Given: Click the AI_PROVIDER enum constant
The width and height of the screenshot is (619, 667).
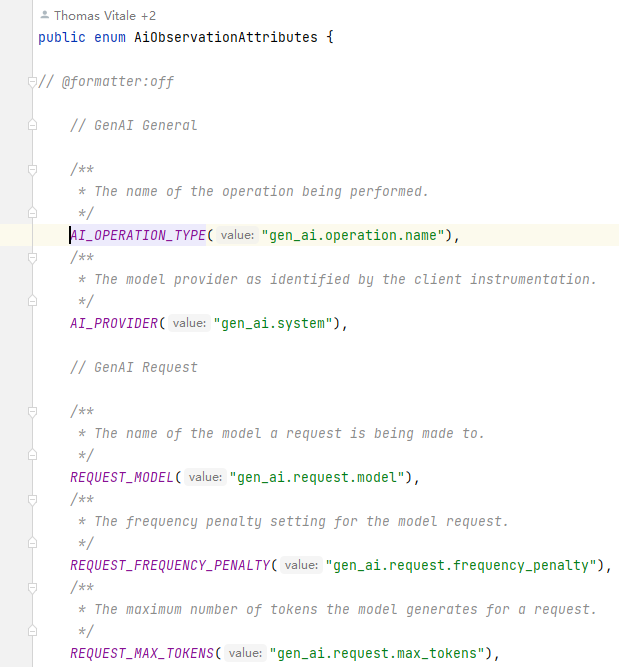Looking at the screenshot, I should pyautogui.click(x=114, y=323).
